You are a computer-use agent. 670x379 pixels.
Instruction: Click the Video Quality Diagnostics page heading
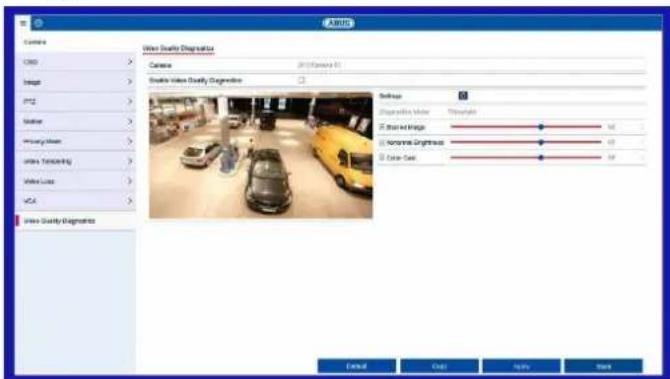pyautogui.click(x=178, y=48)
